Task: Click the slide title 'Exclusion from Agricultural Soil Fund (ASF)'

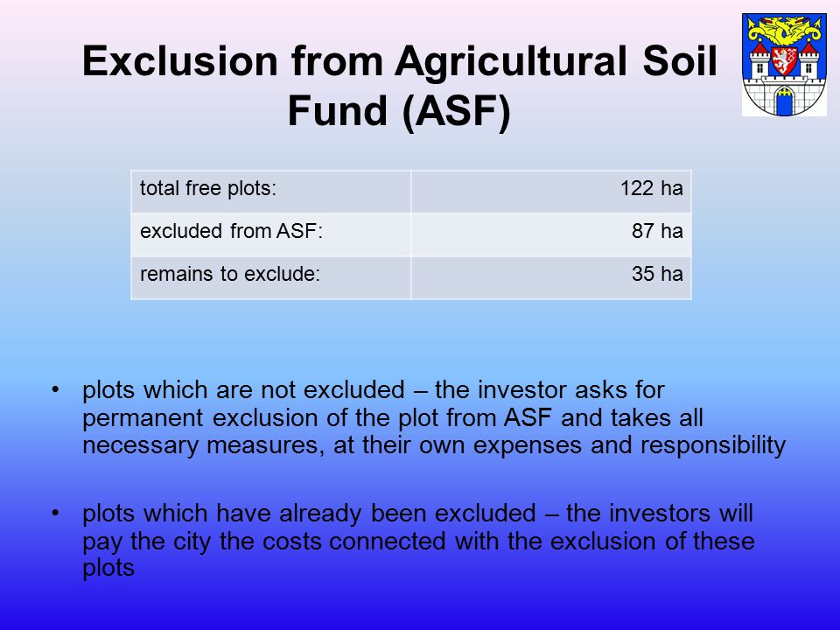Action: 400,85
